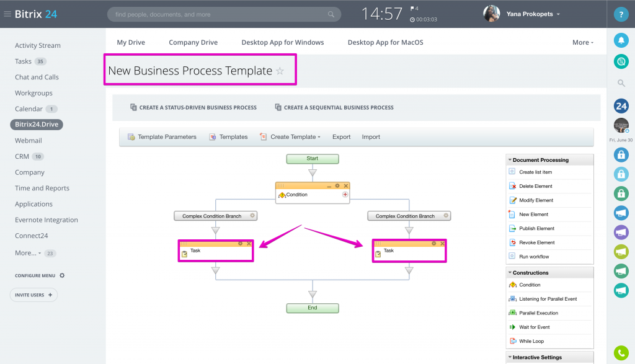Screen dimensions: 635x364
Task: Open the hamburger menu beside the Bitrix24 logo
Action: click(7, 14)
